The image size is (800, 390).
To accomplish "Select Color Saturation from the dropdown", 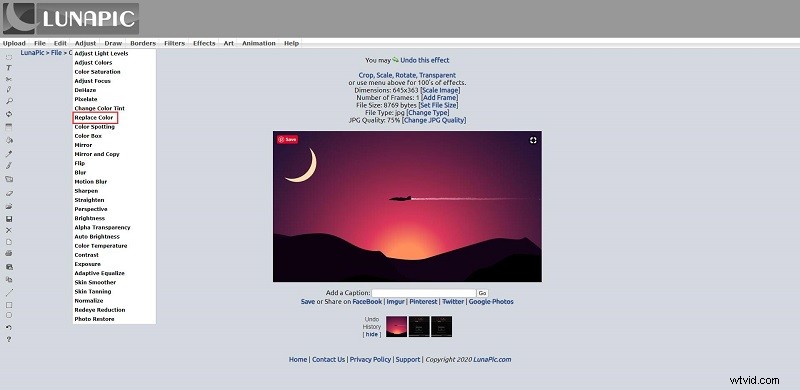I will click(97, 72).
